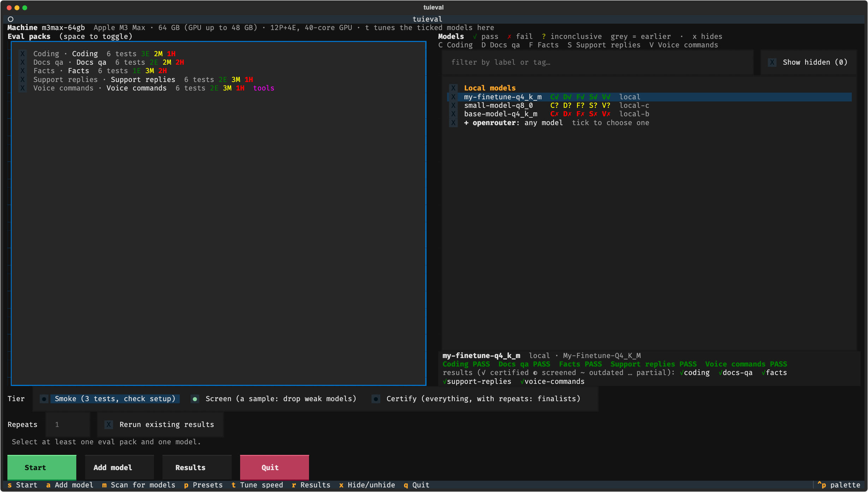Toggle the Docs qa eval pack checkbox
The width and height of the screenshot is (868, 492).
23,62
